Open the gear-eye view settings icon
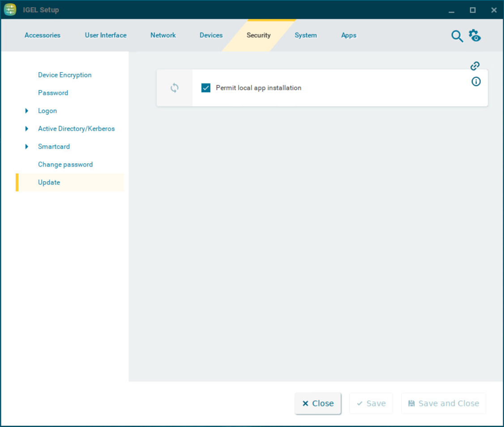This screenshot has width=504, height=427. pyautogui.click(x=474, y=36)
